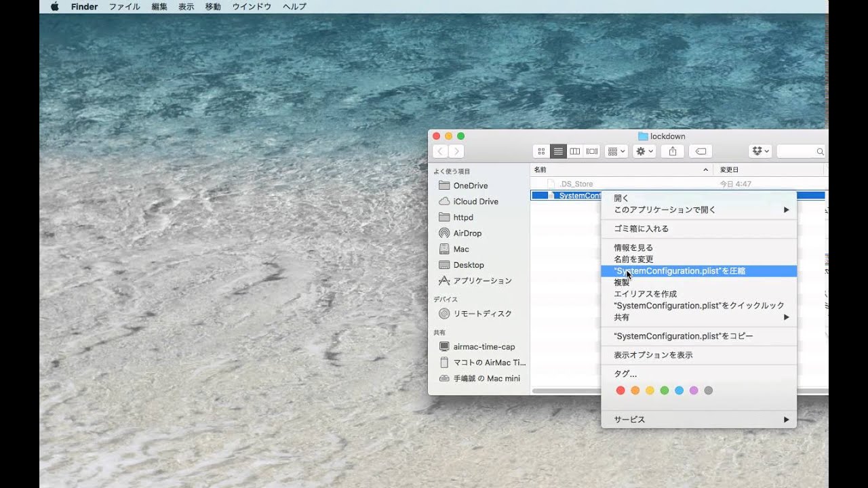Click the edit tags toolbar button
This screenshot has width=868, height=488.
point(701,151)
